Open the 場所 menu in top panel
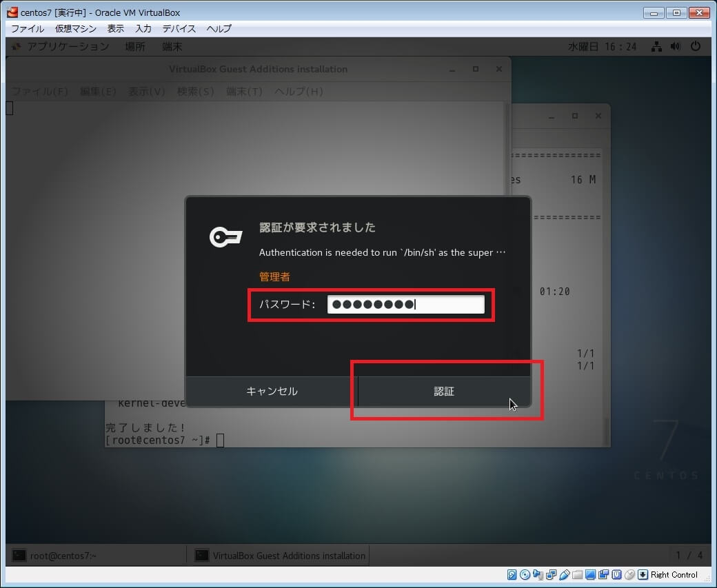 tap(135, 46)
